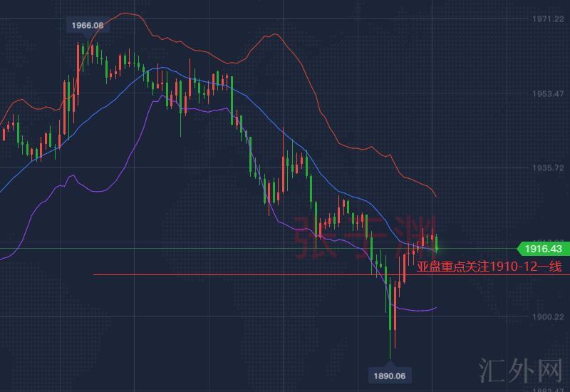Screen dimensions: 570x392
Task: Click the 1890.06 low price label
Action: point(389,376)
